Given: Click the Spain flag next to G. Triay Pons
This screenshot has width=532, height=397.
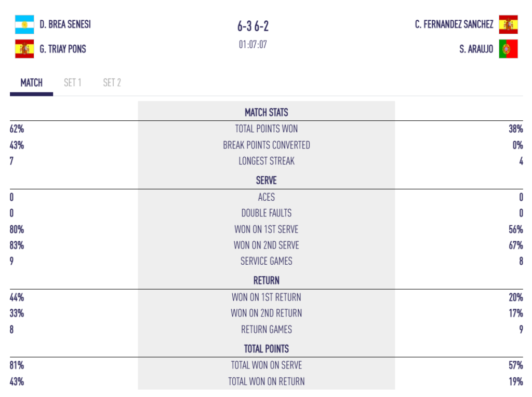Looking at the screenshot, I should (x=24, y=49).
